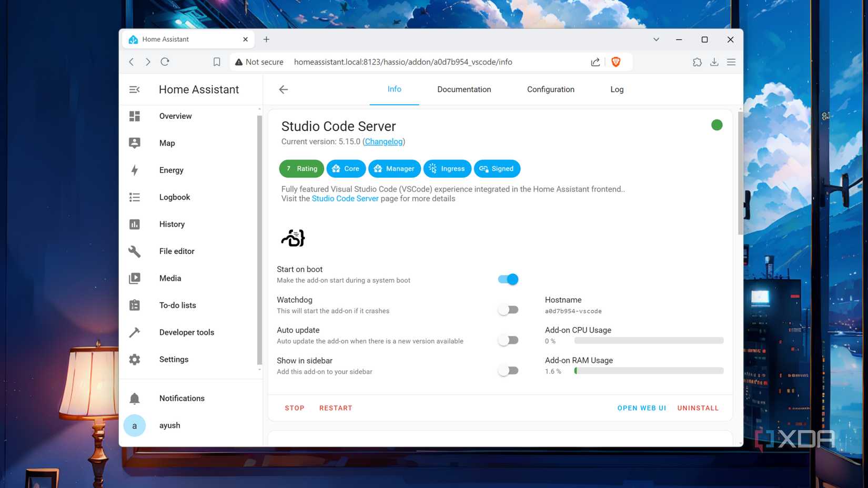Collapse the Home Assistant sidebar
The image size is (868, 488).
click(135, 89)
